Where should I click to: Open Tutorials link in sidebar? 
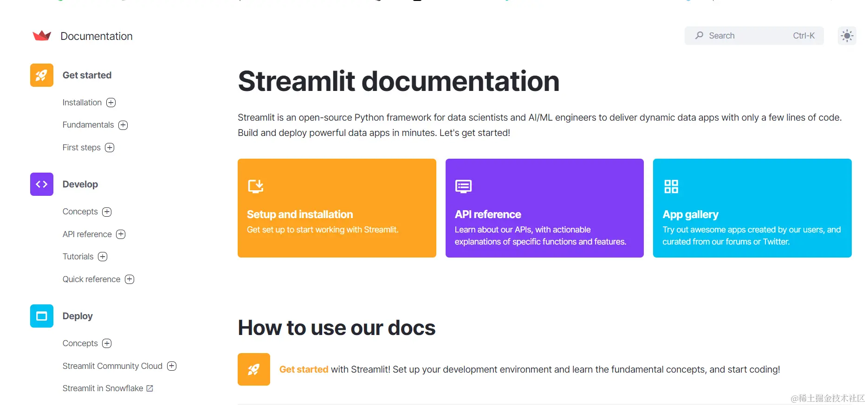(x=78, y=257)
